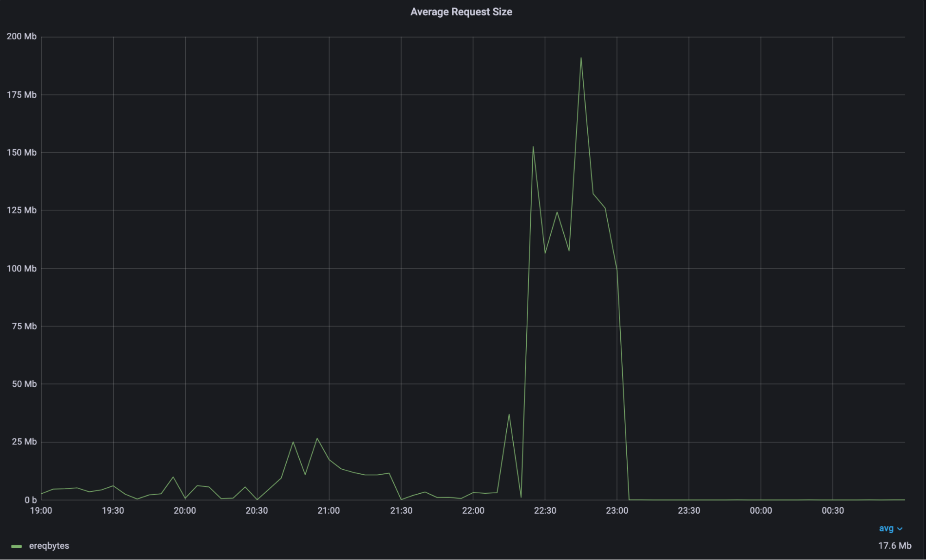Click the 50 Mb y-axis label
The image size is (926, 560).
pos(24,384)
